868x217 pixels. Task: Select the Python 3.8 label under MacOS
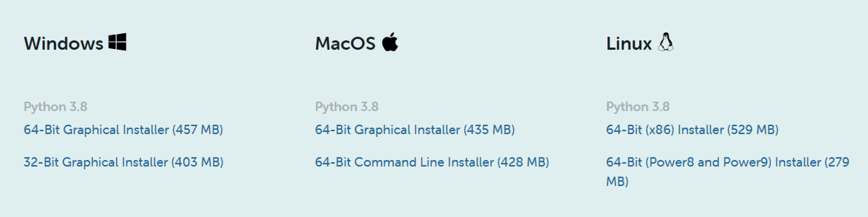[347, 107]
